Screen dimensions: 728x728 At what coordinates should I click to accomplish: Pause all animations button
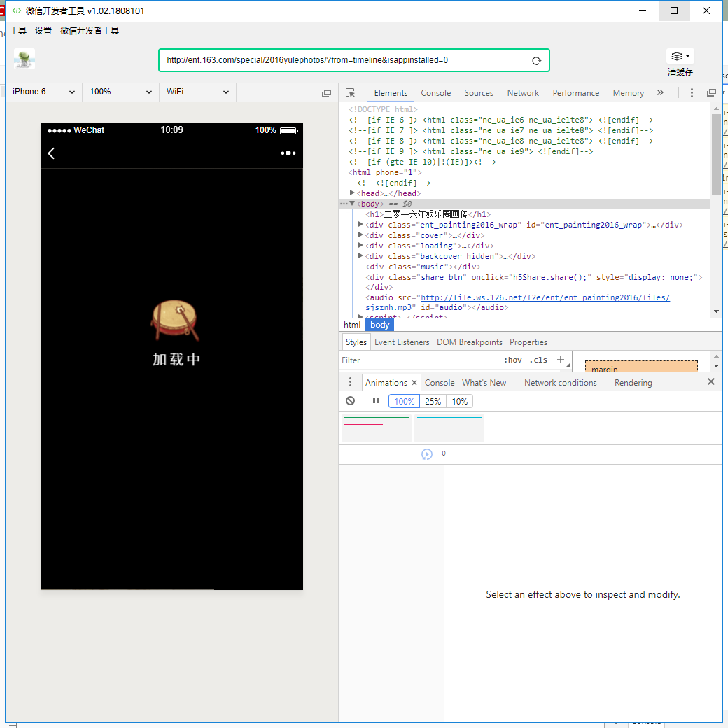(376, 400)
